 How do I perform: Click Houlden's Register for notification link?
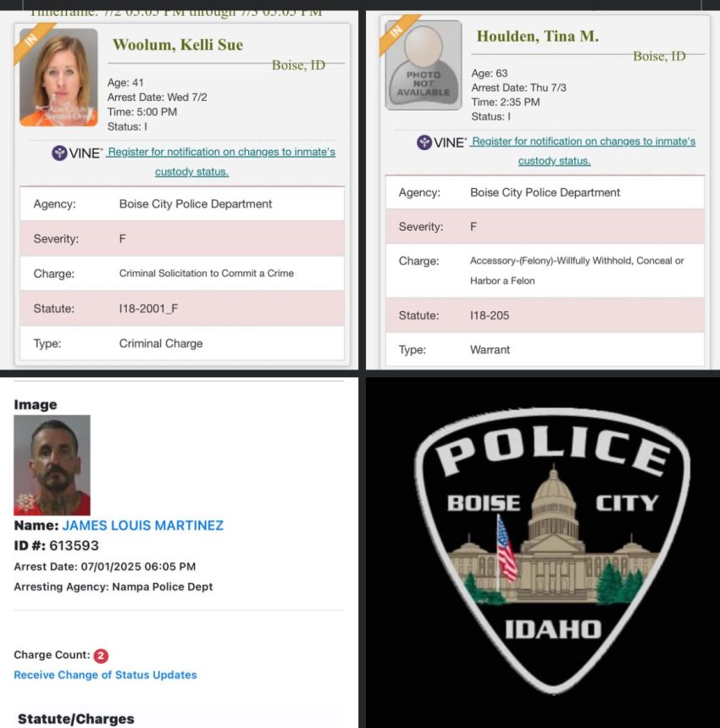click(583, 151)
